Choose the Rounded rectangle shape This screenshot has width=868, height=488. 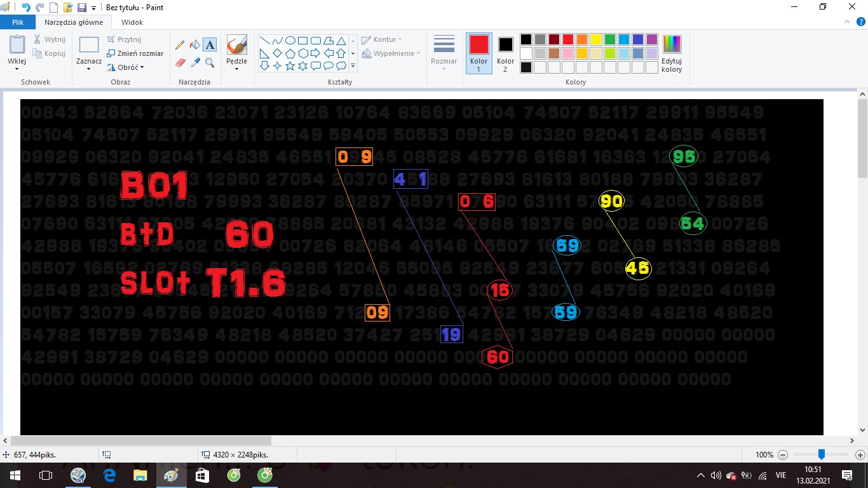(x=316, y=40)
